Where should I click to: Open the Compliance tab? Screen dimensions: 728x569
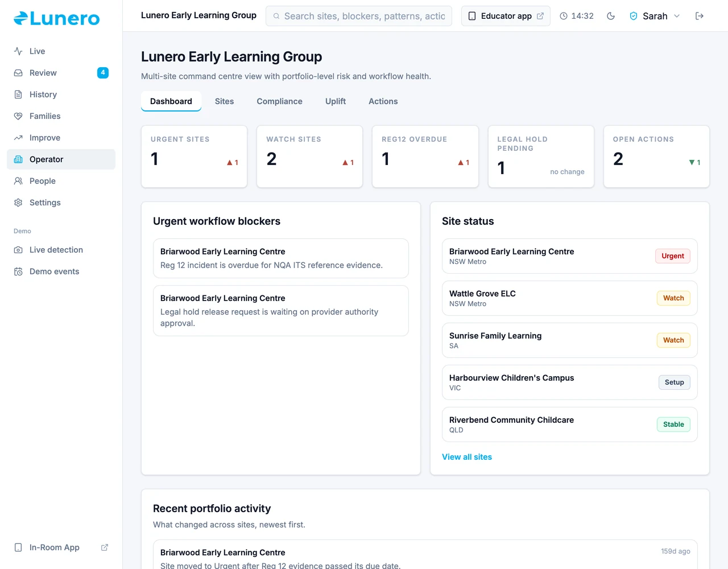click(x=279, y=101)
